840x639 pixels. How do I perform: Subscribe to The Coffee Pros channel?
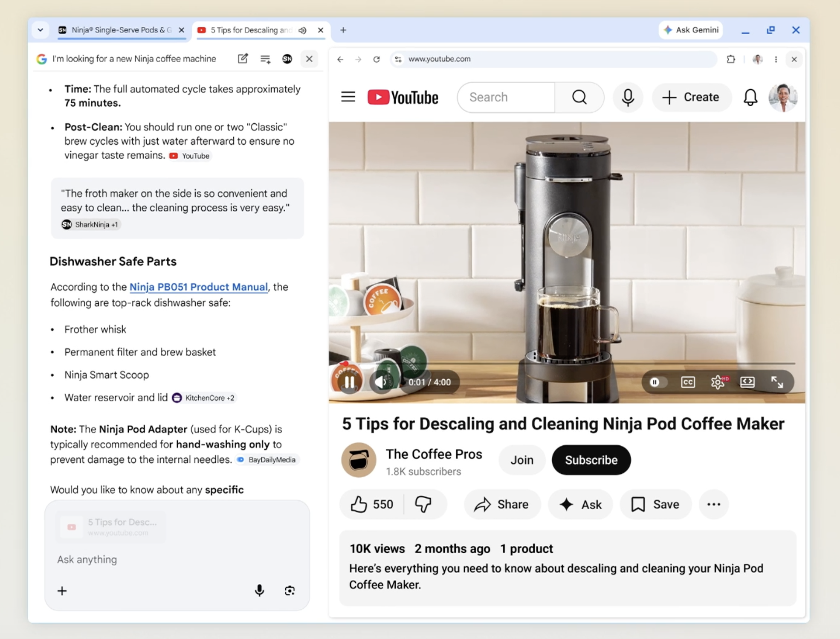591,460
